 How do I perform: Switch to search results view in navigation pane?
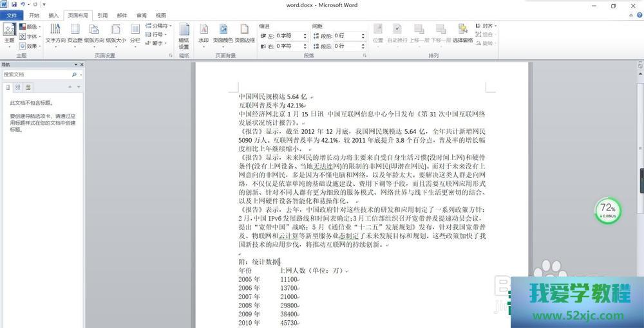28,87
